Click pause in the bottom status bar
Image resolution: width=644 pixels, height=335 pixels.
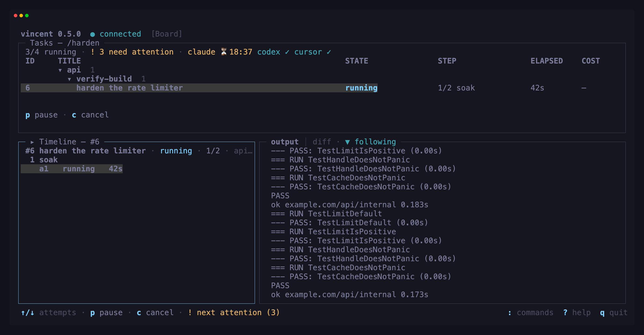pos(107,313)
